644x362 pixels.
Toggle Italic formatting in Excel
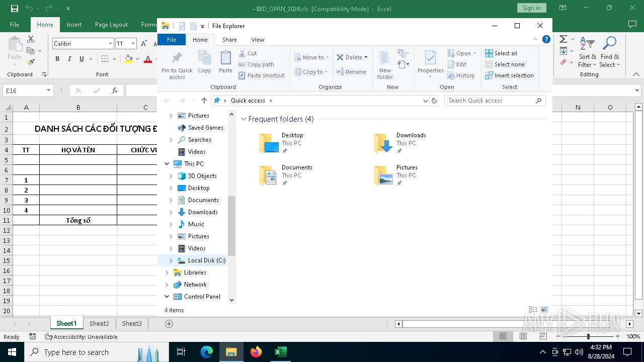69,59
